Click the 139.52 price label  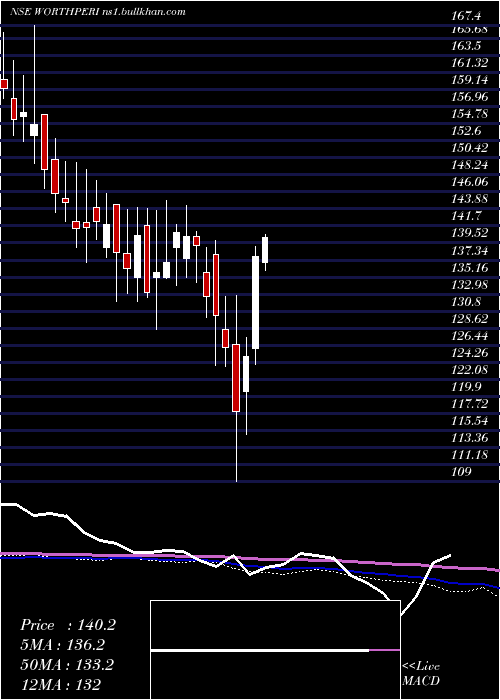pyautogui.click(x=470, y=233)
